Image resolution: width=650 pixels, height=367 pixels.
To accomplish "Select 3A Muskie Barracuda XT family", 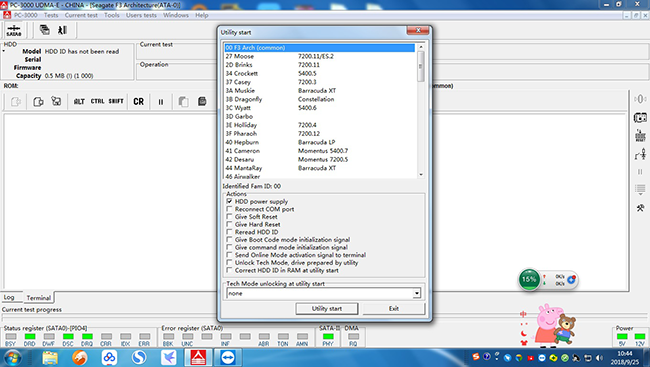I will [319, 90].
